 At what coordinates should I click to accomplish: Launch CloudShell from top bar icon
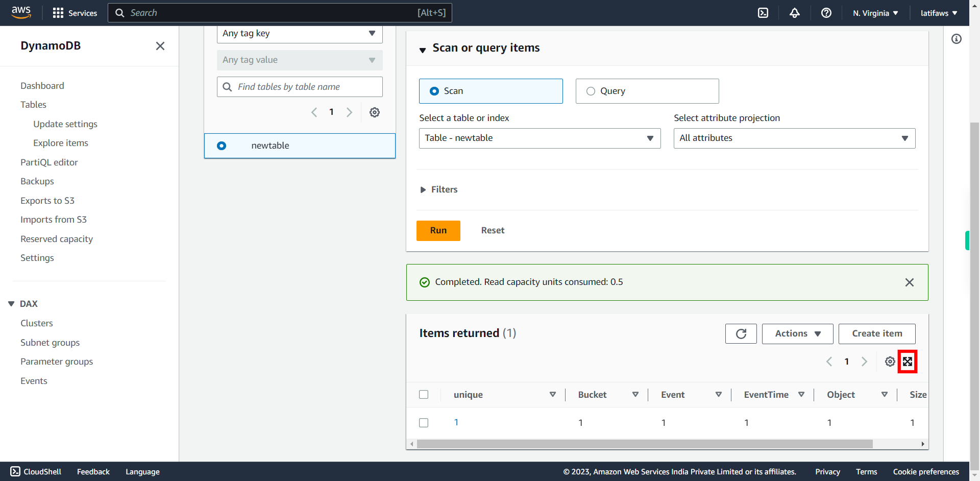(763, 13)
